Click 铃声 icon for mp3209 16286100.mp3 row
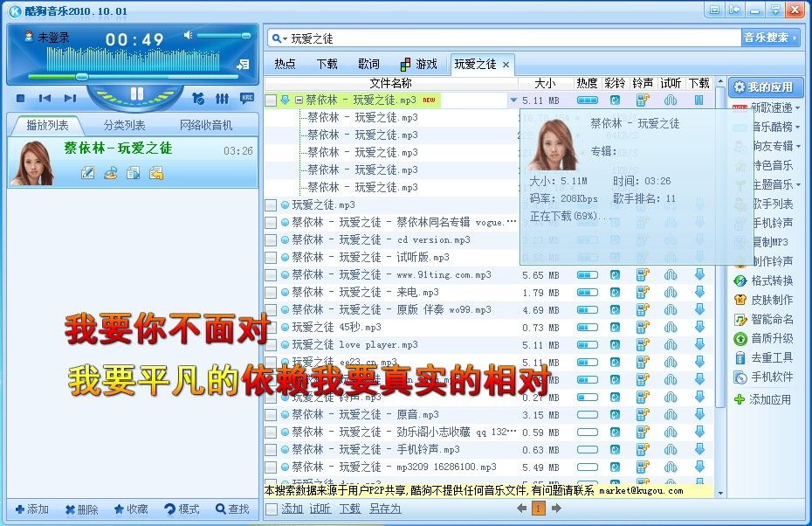The image size is (812, 526). (x=643, y=467)
